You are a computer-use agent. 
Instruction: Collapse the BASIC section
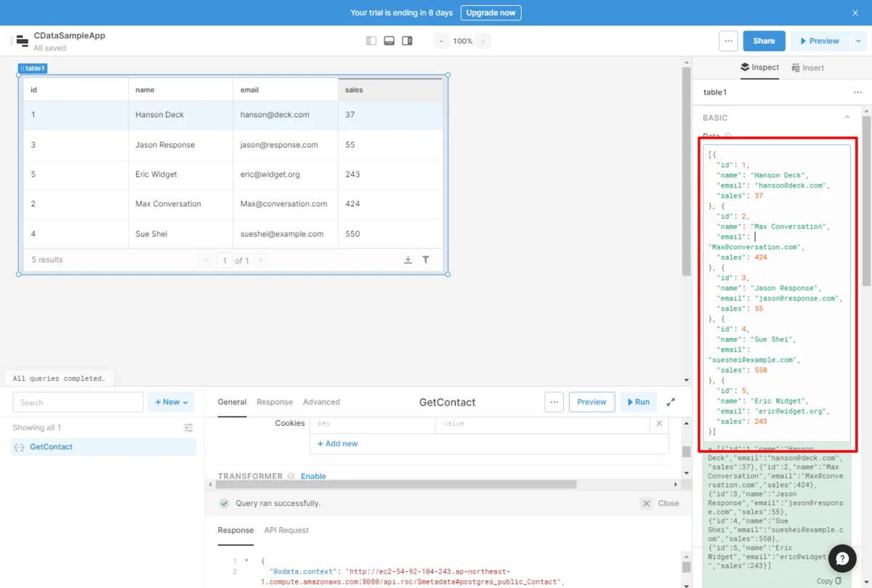click(x=847, y=118)
